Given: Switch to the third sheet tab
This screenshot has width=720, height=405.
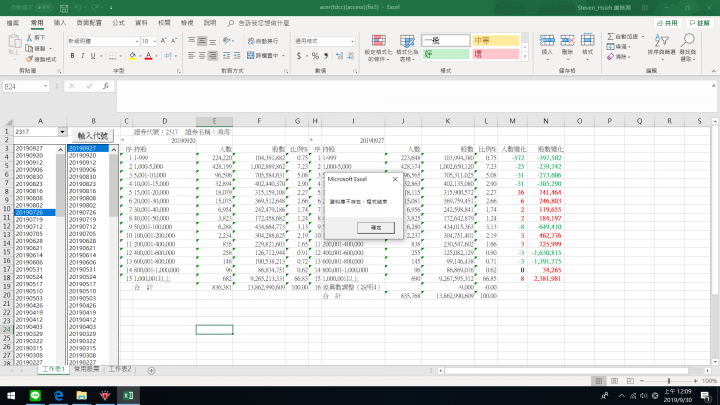Looking at the screenshot, I should point(120,370).
